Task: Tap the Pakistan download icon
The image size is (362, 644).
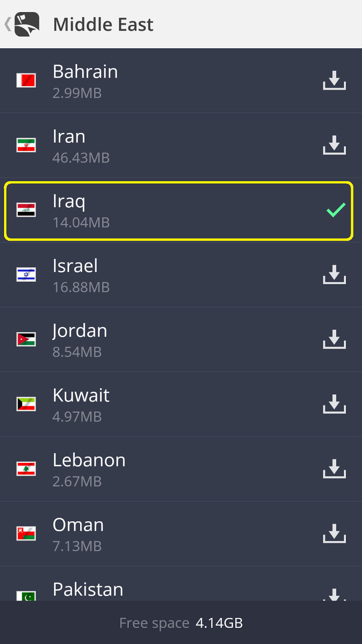Action: coord(334,594)
